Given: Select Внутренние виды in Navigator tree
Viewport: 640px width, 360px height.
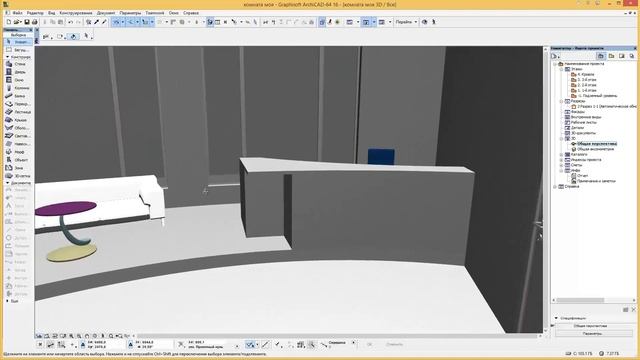Looking at the screenshot, I should coord(586,117).
